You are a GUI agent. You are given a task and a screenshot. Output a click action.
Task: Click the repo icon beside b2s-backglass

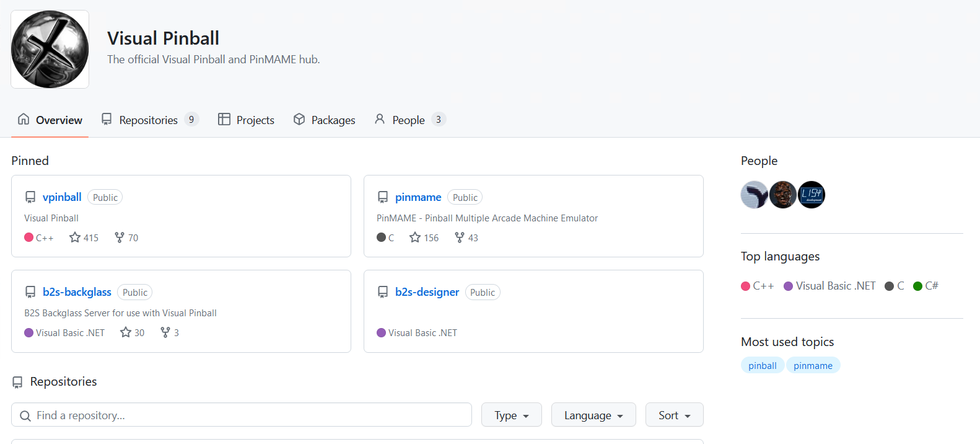30,292
